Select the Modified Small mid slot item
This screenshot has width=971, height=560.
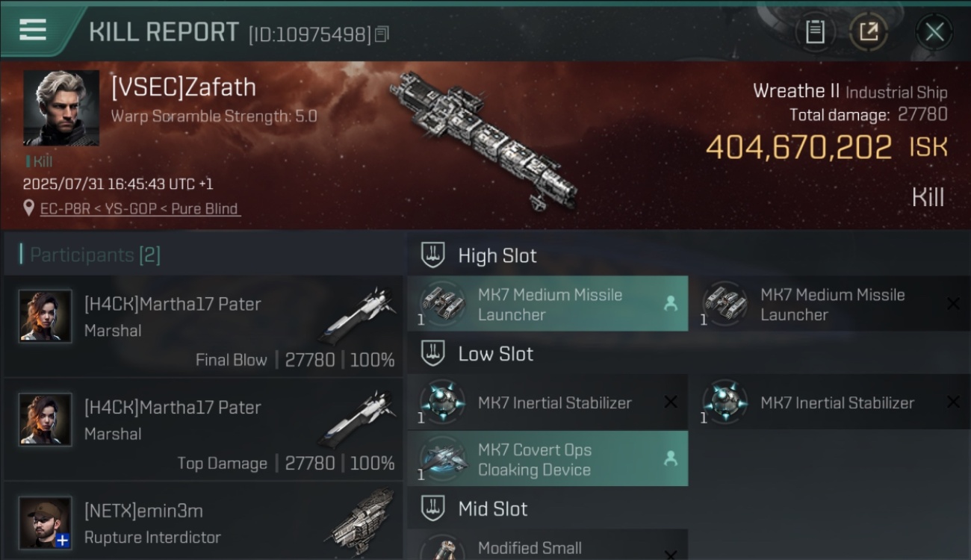click(547, 545)
